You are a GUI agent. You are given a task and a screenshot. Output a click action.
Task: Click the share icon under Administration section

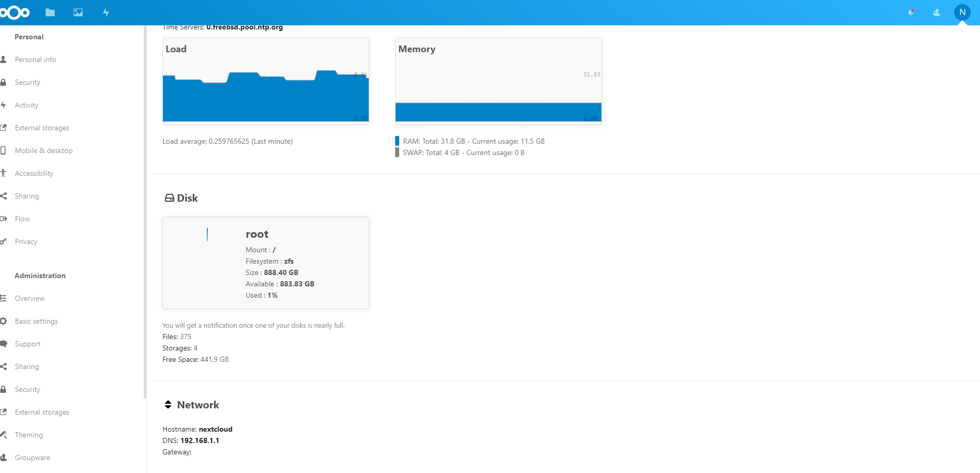tap(3, 367)
